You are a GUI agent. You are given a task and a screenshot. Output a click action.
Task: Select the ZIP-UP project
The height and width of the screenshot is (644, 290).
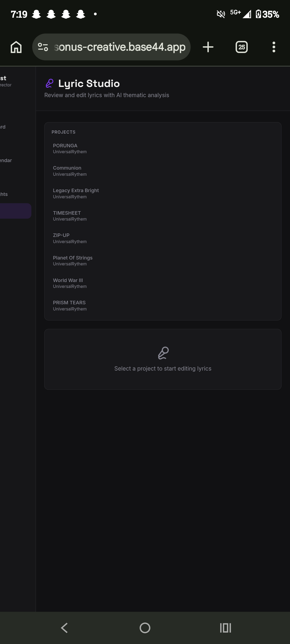tap(163, 238)
